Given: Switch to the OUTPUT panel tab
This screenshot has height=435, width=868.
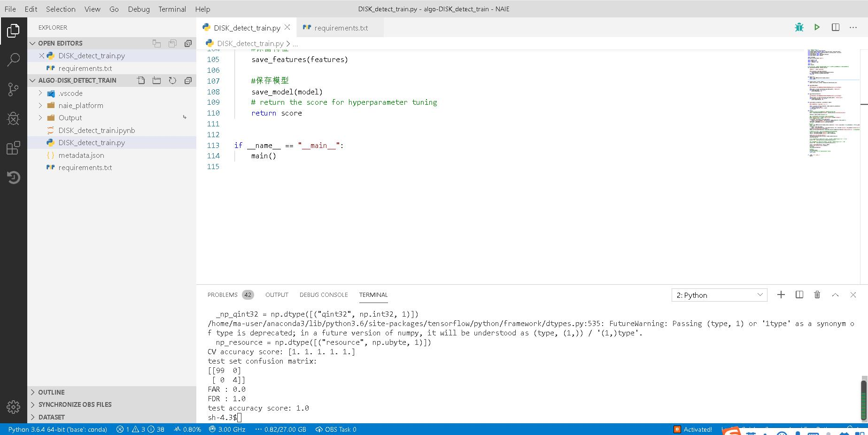Looking at the screenshot, I should click(277, 295).
